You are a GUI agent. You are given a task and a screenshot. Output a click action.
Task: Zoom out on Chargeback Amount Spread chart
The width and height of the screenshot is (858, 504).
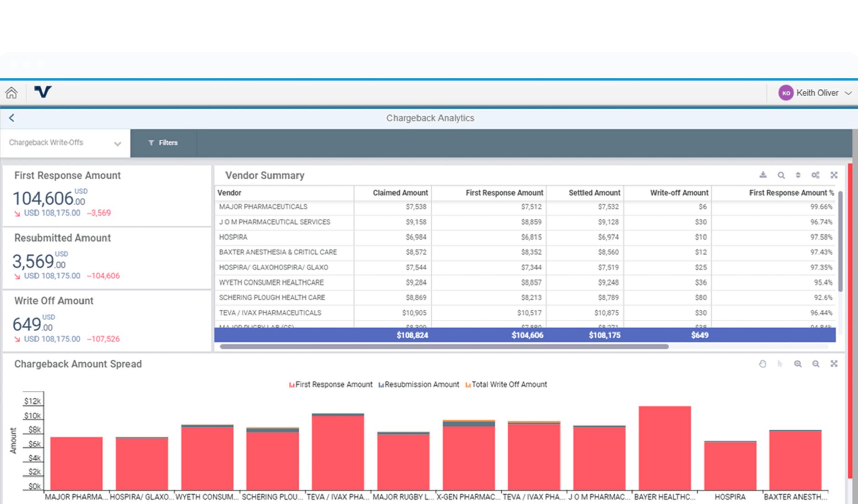coord(816,364)
